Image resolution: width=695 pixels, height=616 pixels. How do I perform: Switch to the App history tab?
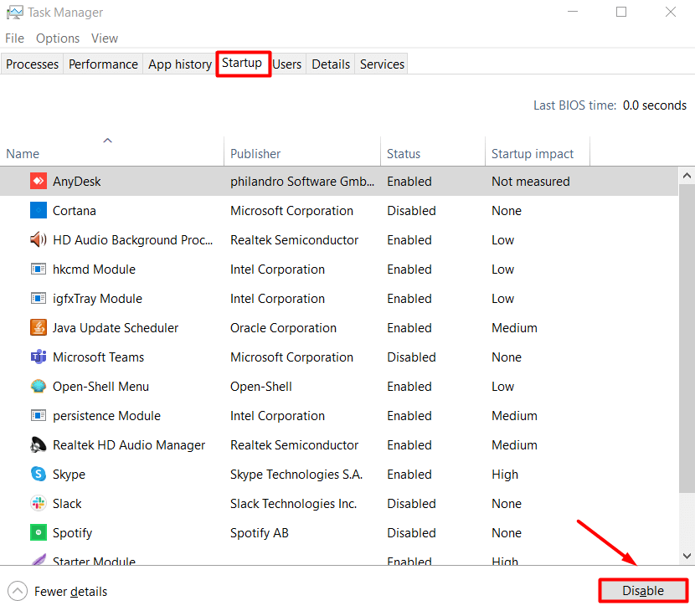(x=179, y=64)
